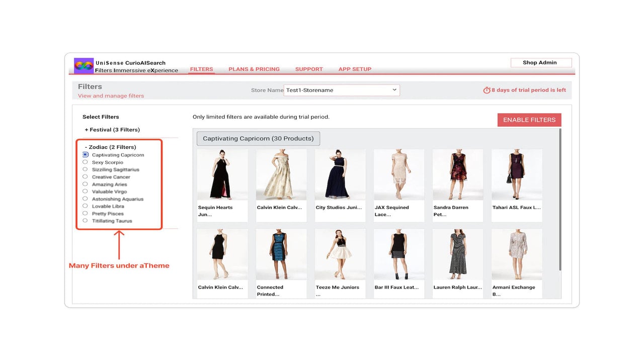Expand the Festival (3 Filters) group
644x362 pixels.
pyautogui.click(x=112, y=130)
